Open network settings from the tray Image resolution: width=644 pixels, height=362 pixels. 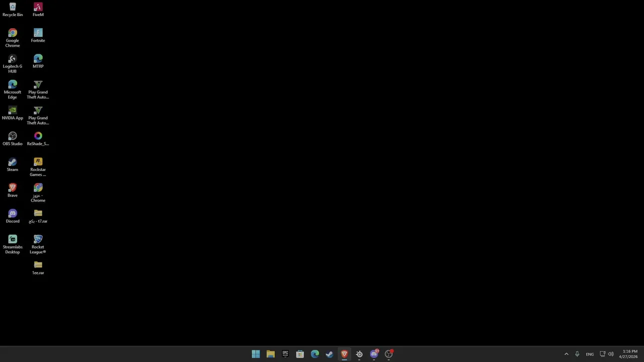tap(602, 354)
